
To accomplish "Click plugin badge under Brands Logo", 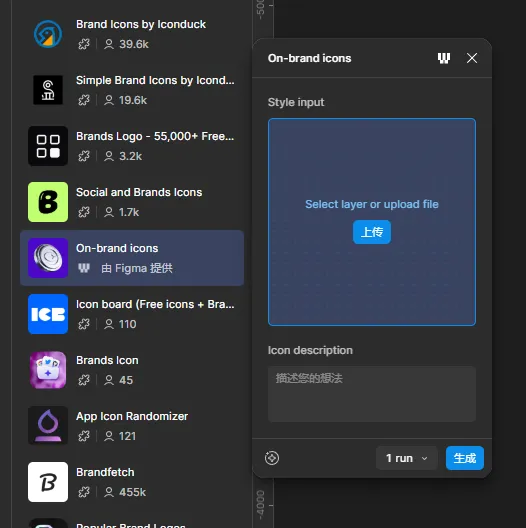I will click(x=84, y=156).
